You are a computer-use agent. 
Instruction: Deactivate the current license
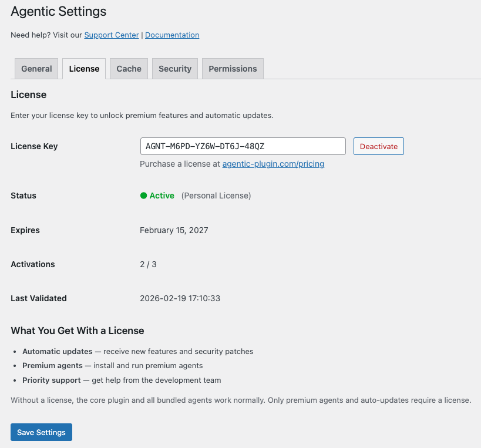pyautogui.click(x=378, y=146)
